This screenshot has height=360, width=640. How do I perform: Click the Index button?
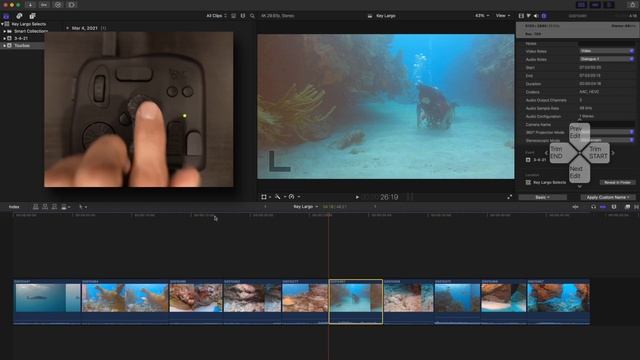coord(14,207)
